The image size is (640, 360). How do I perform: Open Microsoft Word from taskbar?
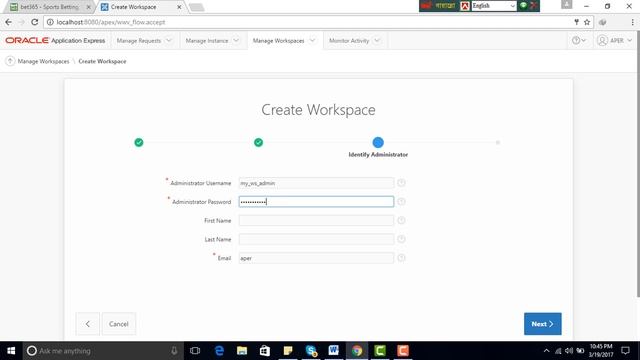click(x=334, y=351)
